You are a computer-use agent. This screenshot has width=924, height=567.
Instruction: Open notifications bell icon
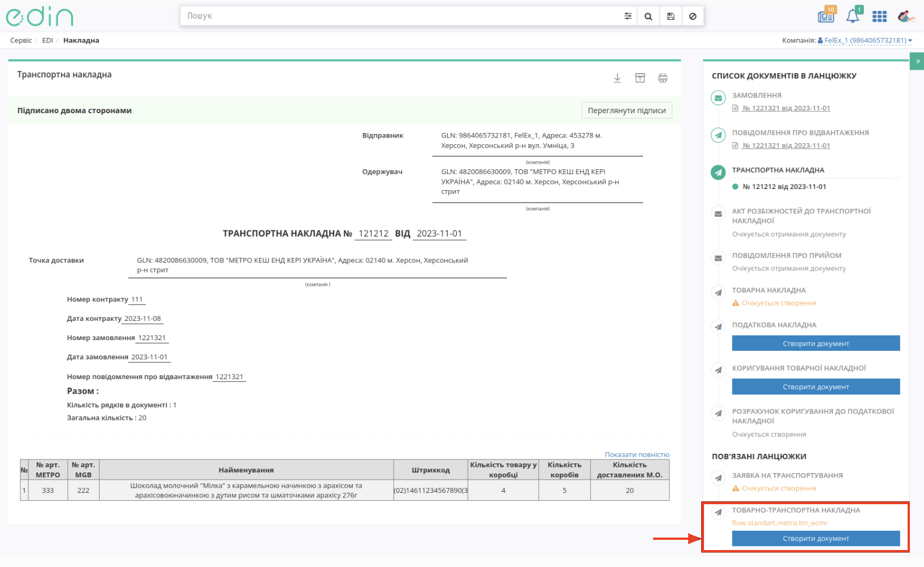(x=853, y=15)
